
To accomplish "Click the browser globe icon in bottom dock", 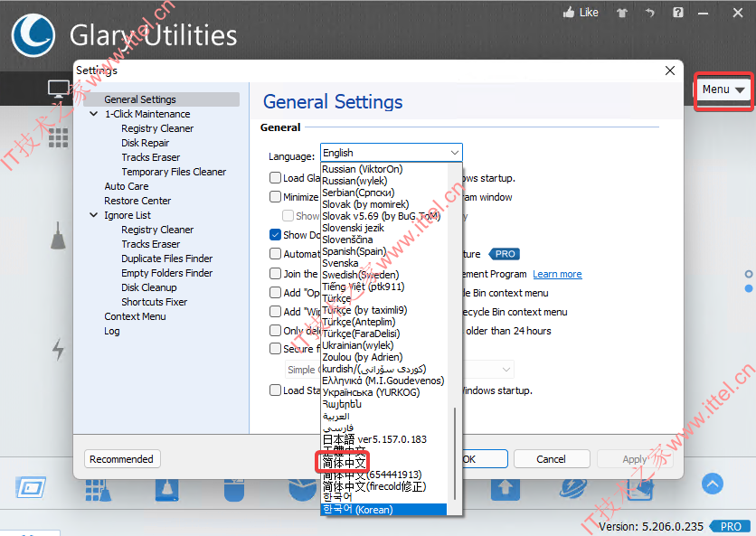I will pyautogui.click(x=572, y=488).
